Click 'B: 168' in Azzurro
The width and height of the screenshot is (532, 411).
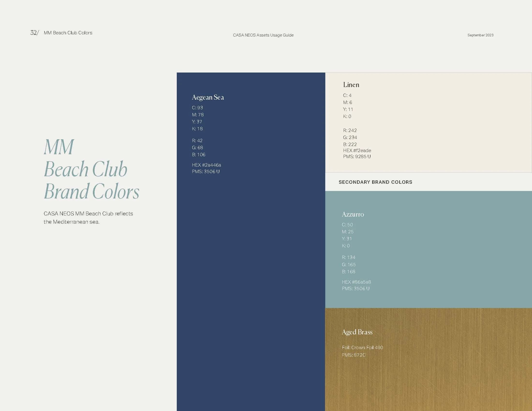(x=348, y=272)
